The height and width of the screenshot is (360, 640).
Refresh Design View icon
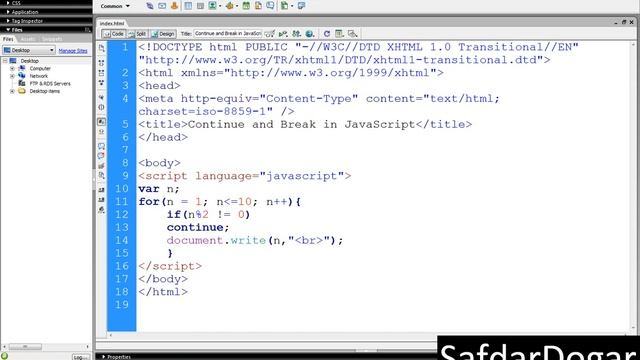click(x=327, y=34)
